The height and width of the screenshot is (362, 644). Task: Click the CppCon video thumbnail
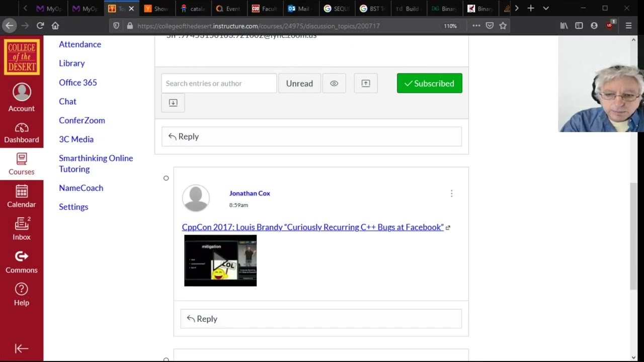[220, 260]
